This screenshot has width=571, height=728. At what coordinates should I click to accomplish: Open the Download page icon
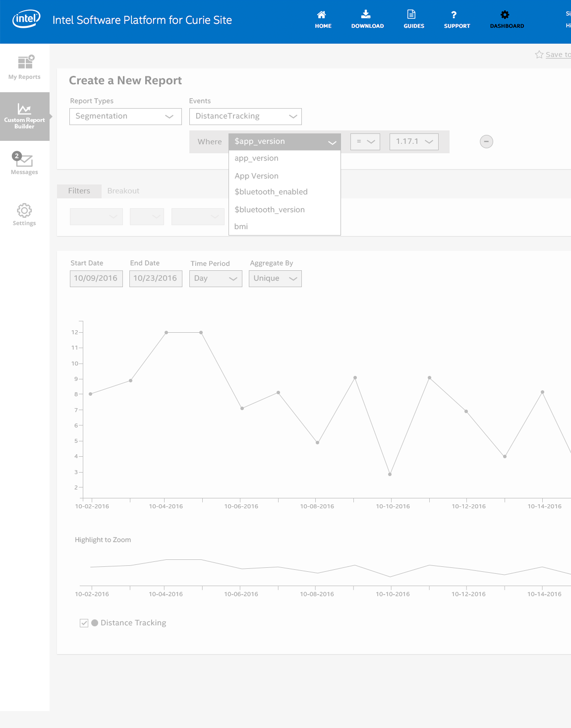pyautogui.click(x=366, y=14)
